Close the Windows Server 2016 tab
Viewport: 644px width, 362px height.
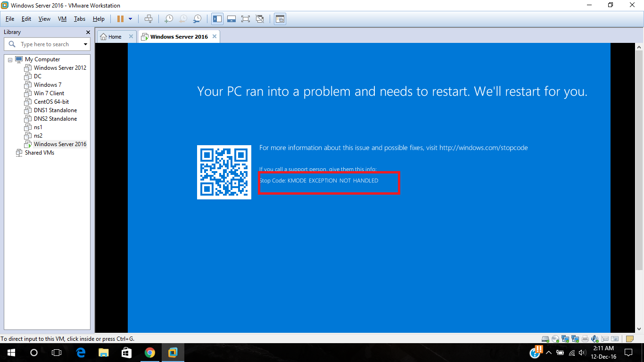215,36
